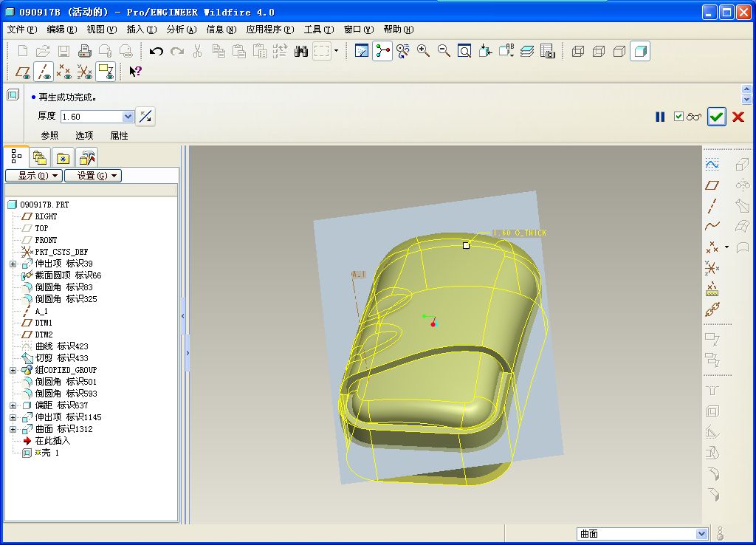Open the 视图 menu
The width and height of the screenshot is (756, 545).
102,30
